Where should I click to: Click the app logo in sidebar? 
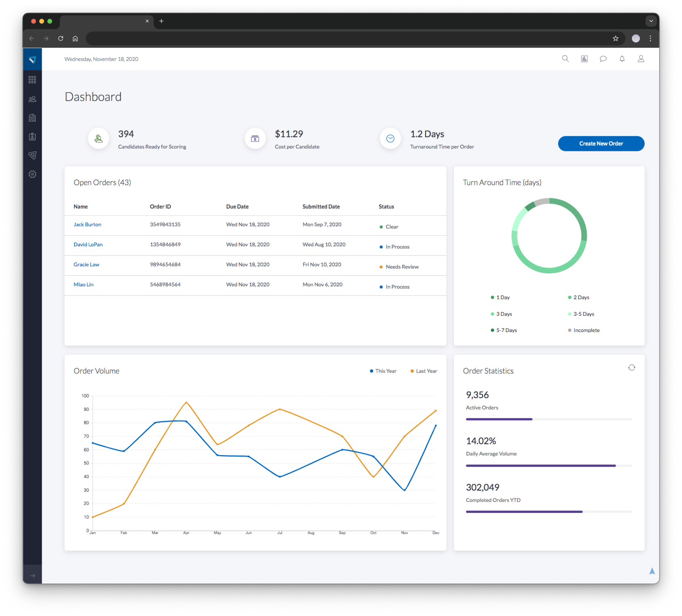coord(32,59)
